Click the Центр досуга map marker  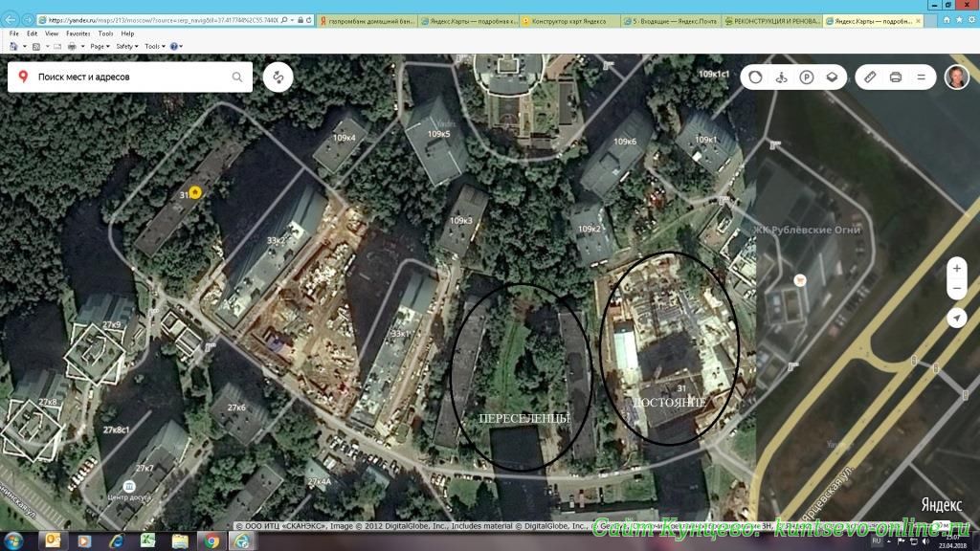click(129, 486)
